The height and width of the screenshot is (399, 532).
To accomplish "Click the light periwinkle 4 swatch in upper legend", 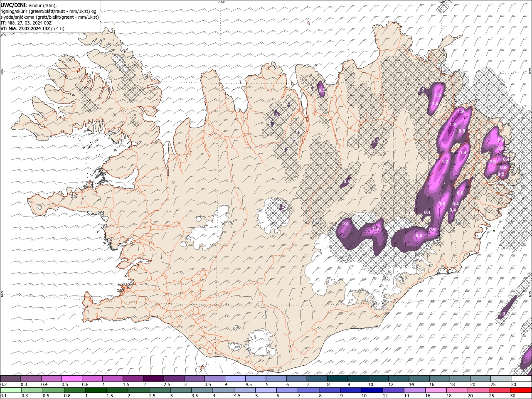I will point(235,379).
